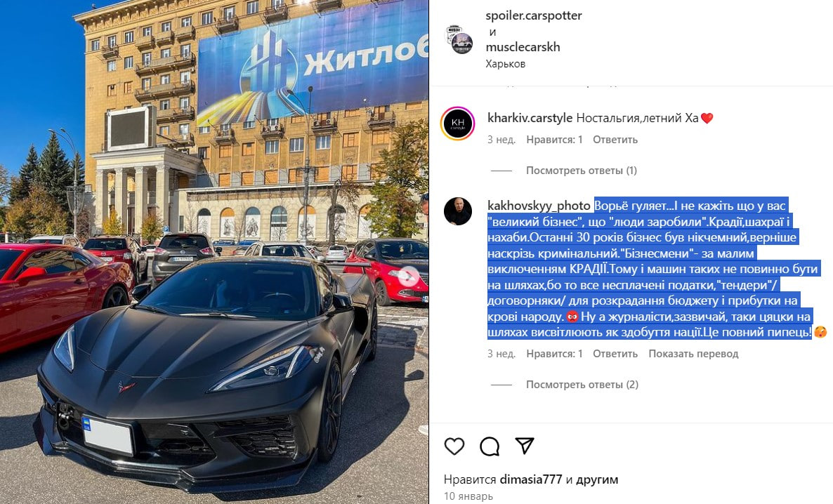This screenshot has width=833, height=504.
Task: Show translation of kakhovskyy_photo comment
Action: (x=693, y=354)
